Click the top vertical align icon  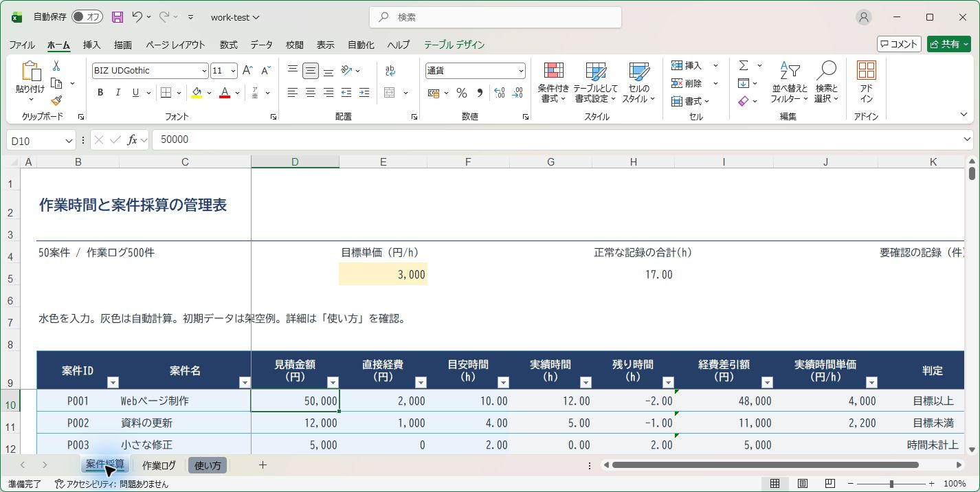[293, 70]
